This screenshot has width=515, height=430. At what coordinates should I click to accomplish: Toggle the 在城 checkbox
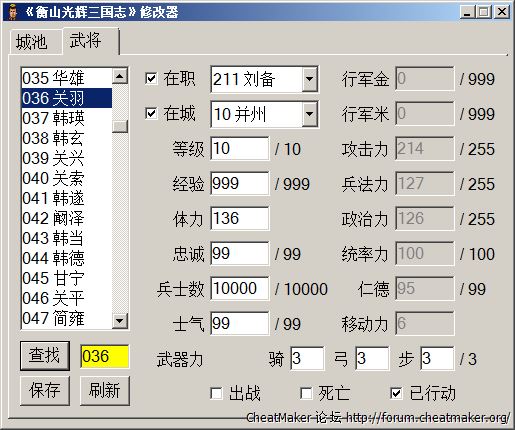coord(151,113)
